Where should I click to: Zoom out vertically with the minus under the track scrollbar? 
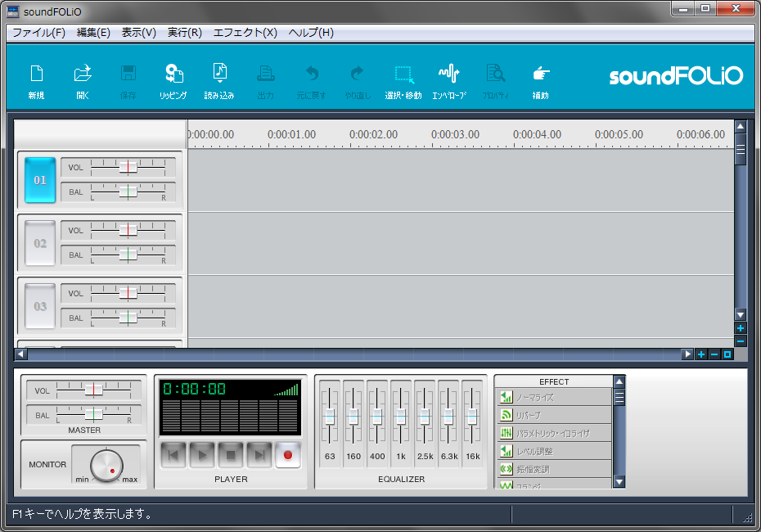[x=740, y=341]
